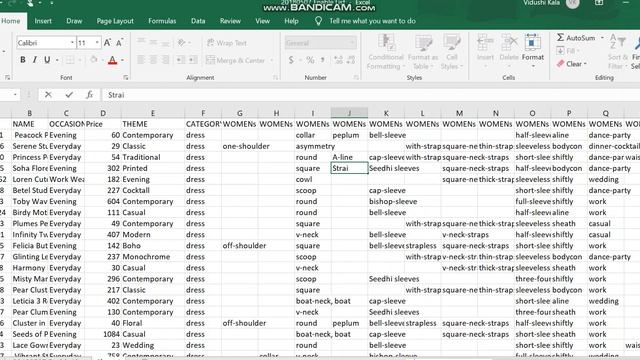Open the Format cells menu
Image resolution: width=640 pixels, height=360 pixels.
(533, 52)
